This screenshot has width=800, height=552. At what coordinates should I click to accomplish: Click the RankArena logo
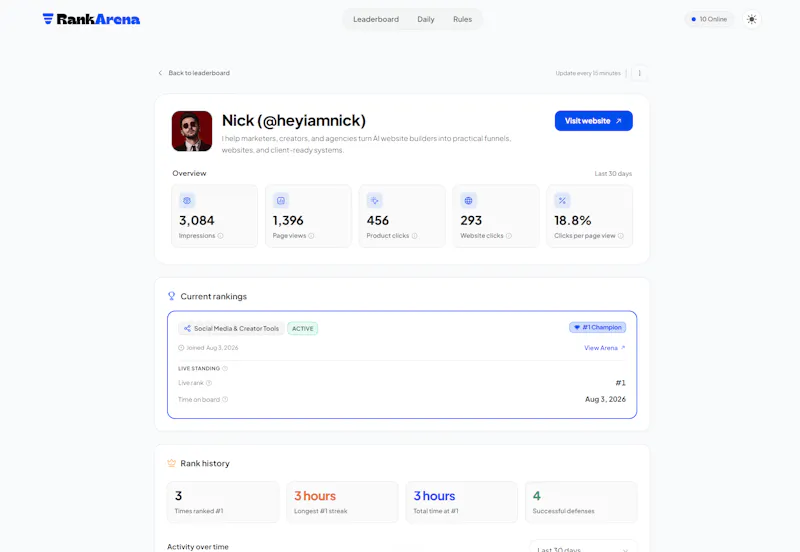91,19
